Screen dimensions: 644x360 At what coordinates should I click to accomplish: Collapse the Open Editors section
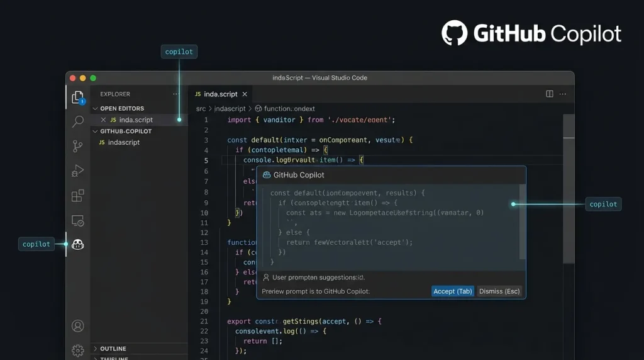tap(96, 108)
